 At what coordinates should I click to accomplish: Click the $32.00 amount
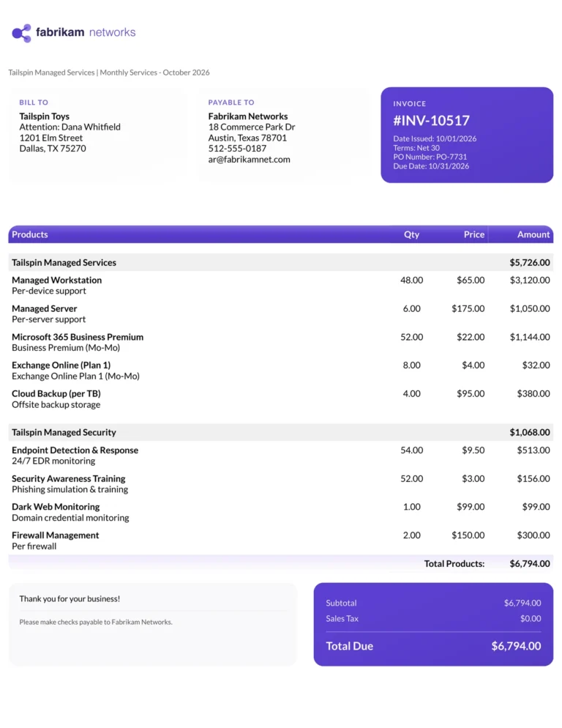[536, 365]
